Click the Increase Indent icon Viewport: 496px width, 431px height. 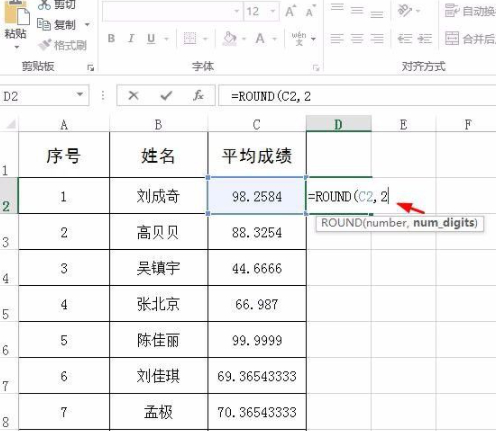click(425, 39)
